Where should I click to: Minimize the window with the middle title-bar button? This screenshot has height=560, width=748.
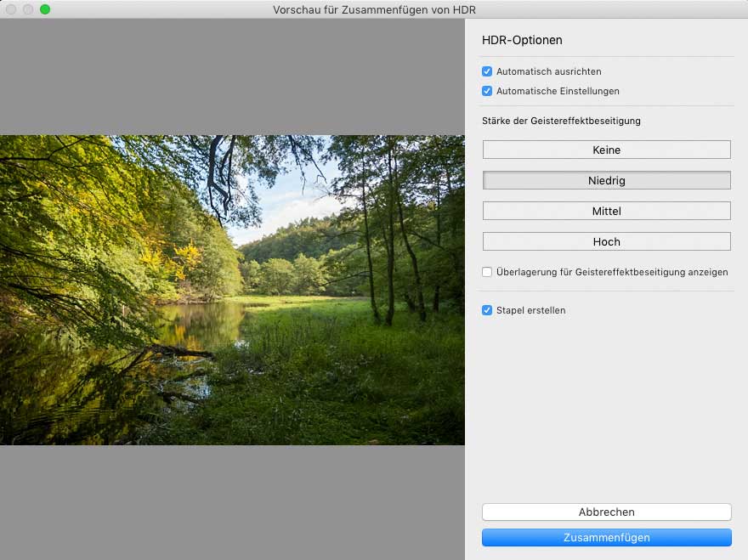(x=28, y=9)
